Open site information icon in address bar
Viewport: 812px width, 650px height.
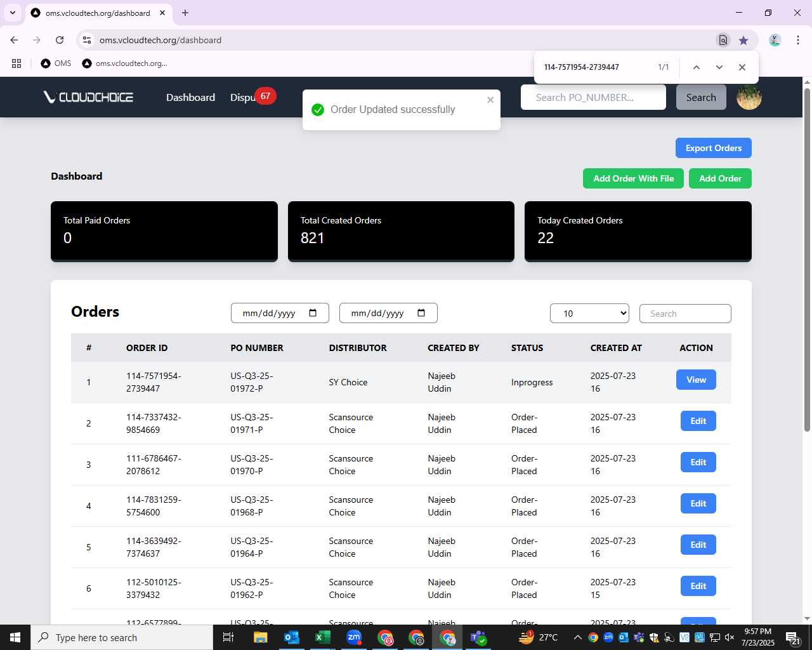click(x=87, y=40)
